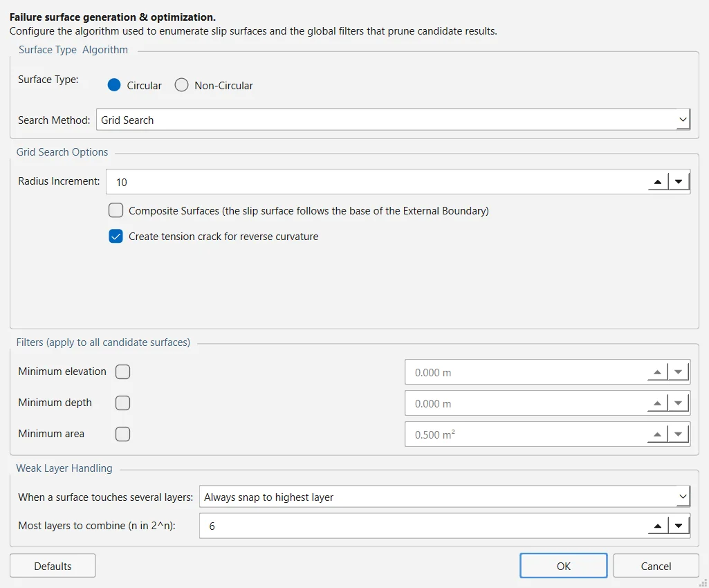Select the Non-Circular surface type radio button
Viewport: 709px width, 588px height.
coord(181,85)
